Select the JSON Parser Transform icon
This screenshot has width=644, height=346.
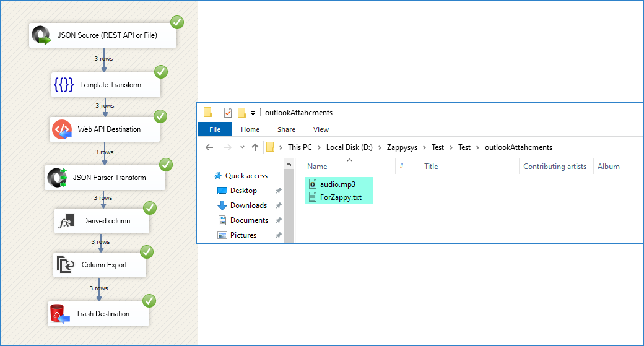(x=58, y=178)
